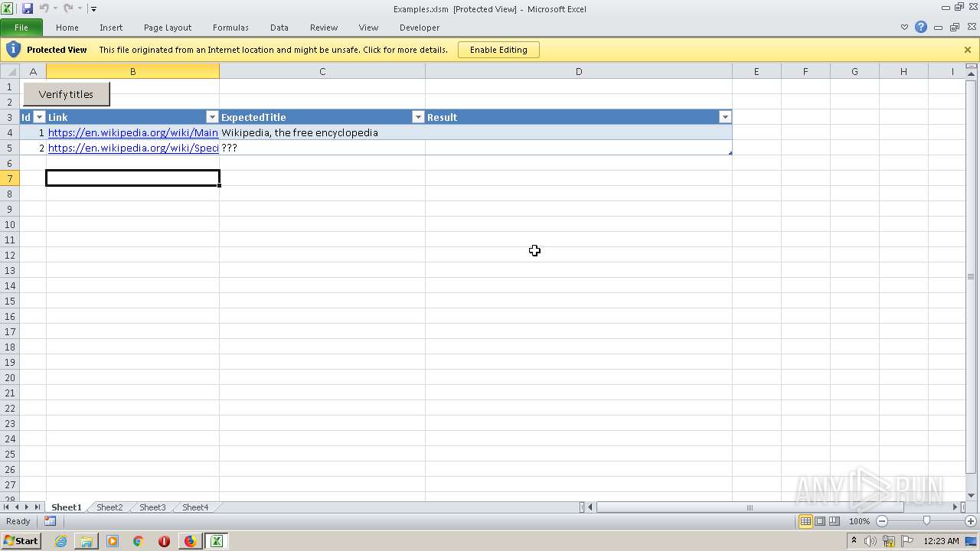
Task: Open the Formulas ribbon tab
Action: 230,28
